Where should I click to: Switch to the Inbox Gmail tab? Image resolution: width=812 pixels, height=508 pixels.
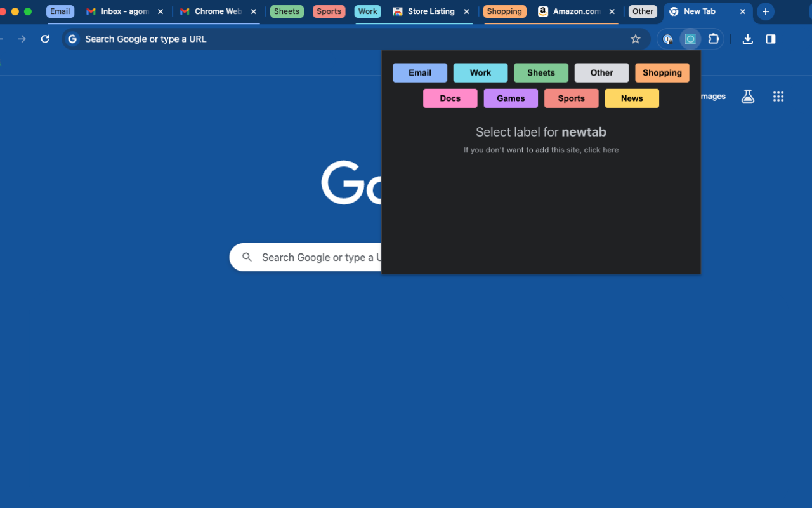click(121, 11)
